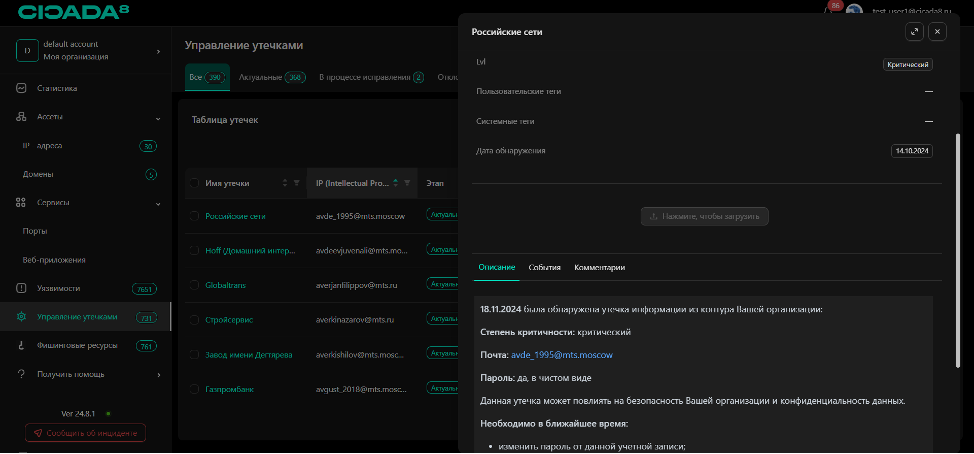Open the avde_1995@mts.moscow email link in description
The width and height of the screenshot is (974, 454).
tap(561, 355)
